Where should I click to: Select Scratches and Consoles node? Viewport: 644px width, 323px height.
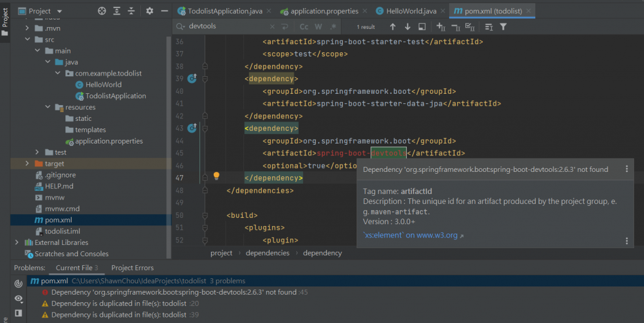click(67, 254)
